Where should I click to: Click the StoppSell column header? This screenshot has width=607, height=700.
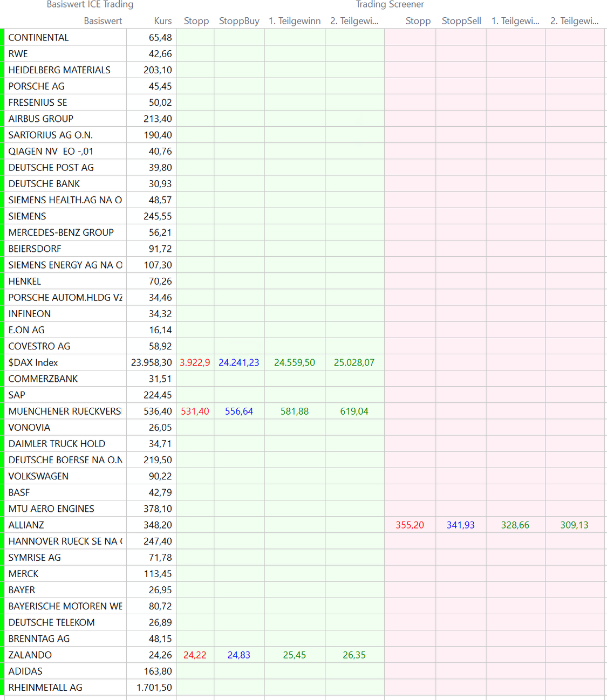point(461,21)
